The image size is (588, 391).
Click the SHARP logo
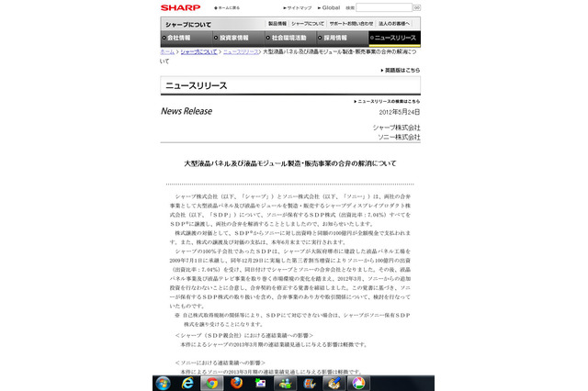click(x=180, y=7)
